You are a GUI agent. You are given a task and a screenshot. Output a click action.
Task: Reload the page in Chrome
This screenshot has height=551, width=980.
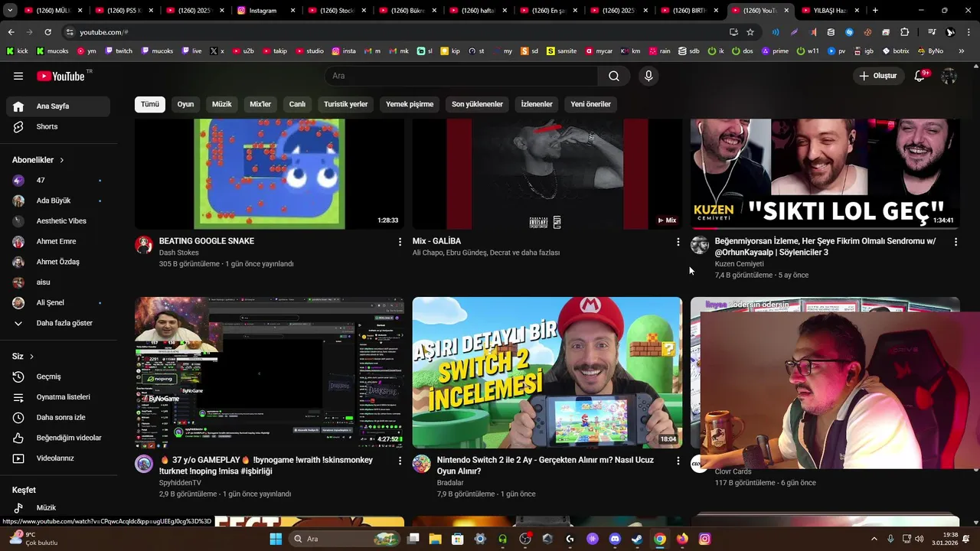(47, 32)
